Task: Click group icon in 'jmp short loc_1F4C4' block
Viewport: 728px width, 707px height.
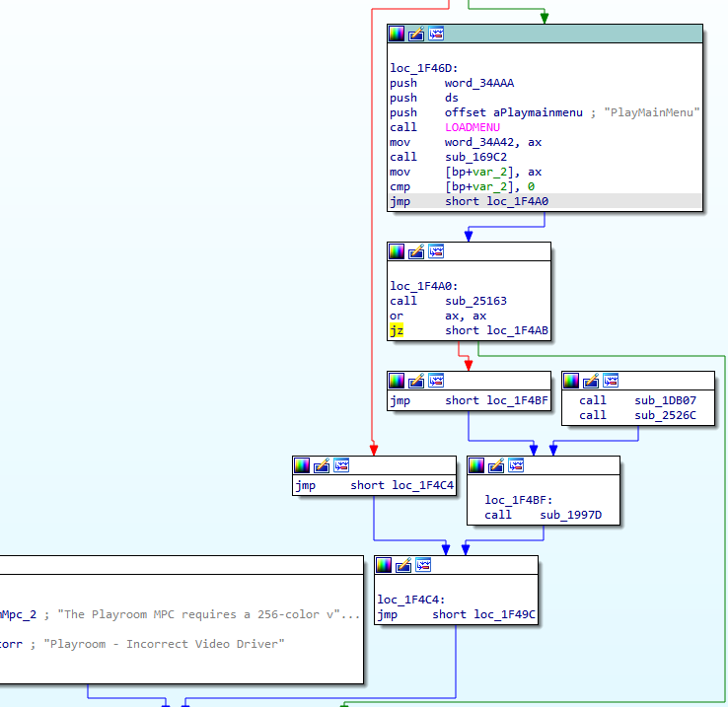Action: (341, 465)
